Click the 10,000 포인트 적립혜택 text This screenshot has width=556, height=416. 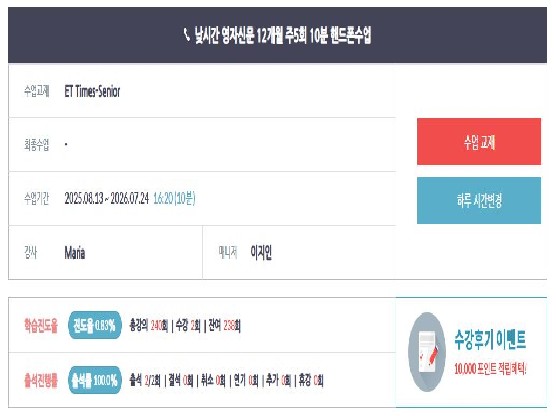pos(490,369)
